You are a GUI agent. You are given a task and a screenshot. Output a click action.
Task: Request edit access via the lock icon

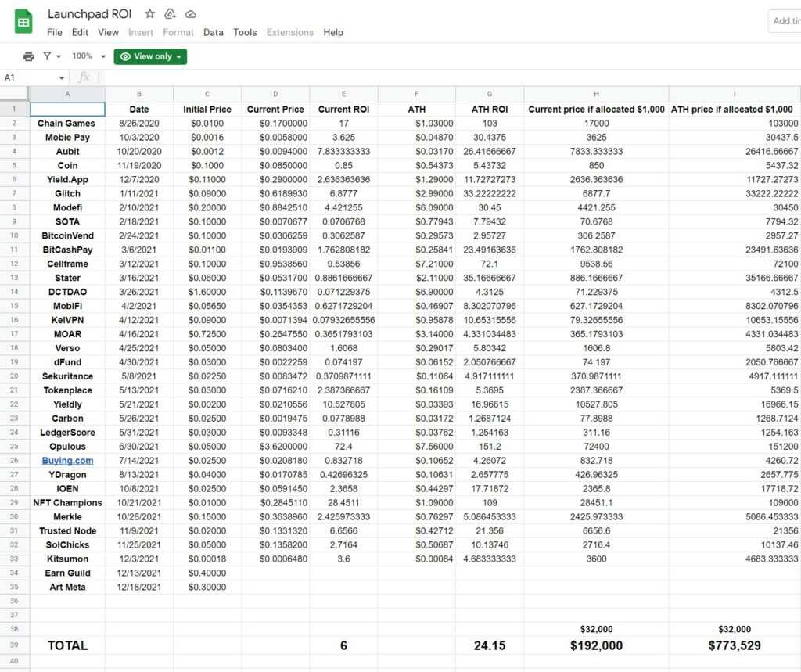point(170,13)
